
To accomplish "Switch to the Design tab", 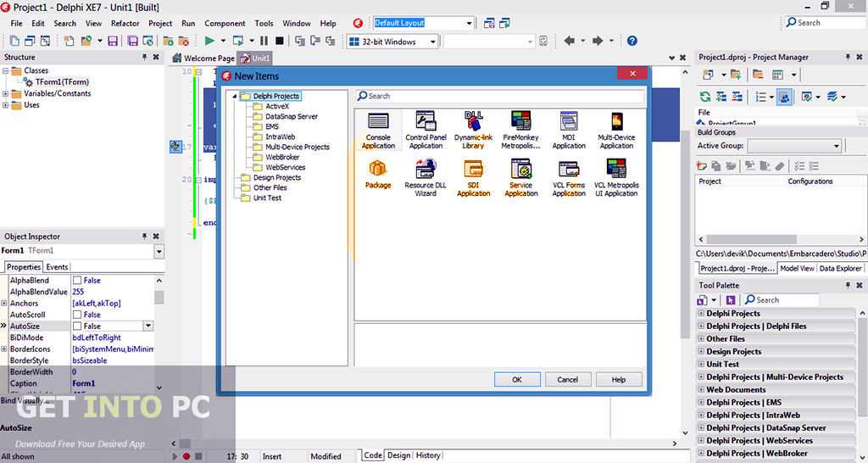I will tap(398, 455).
